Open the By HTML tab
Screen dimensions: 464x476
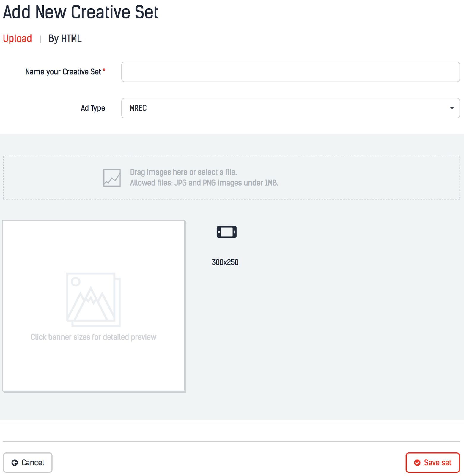coord(65,39)
